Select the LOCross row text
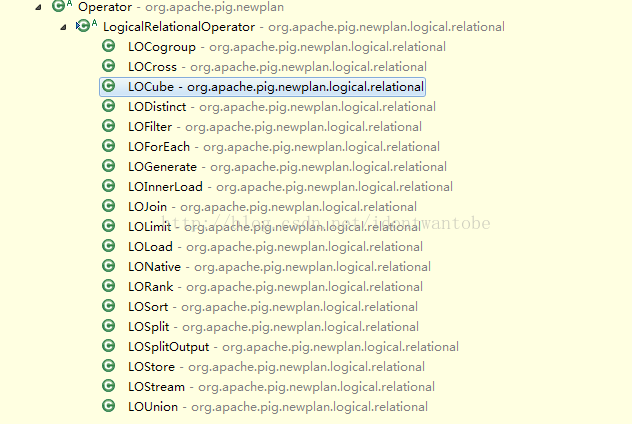Viewport: 632px width, 424px height. pos(277,67)
